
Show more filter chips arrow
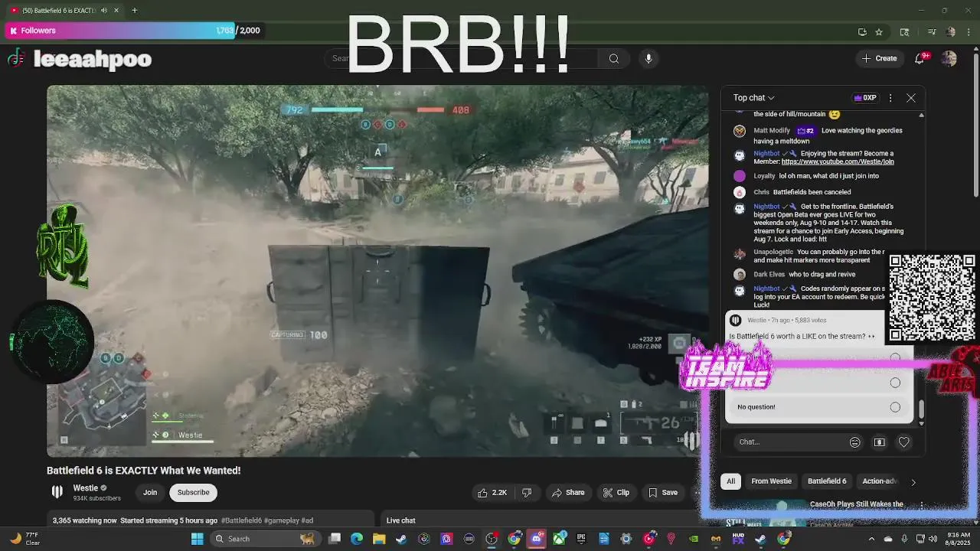pos(913,482)
